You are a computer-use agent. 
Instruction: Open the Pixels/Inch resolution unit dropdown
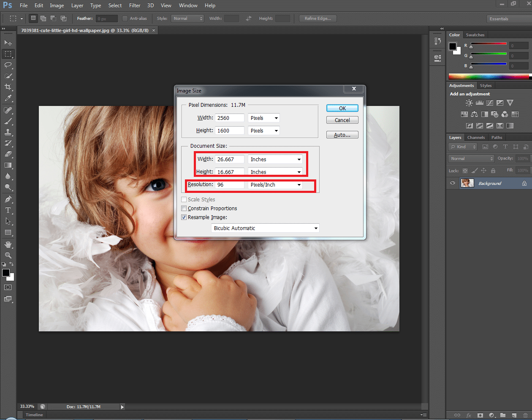pos(275,185)
